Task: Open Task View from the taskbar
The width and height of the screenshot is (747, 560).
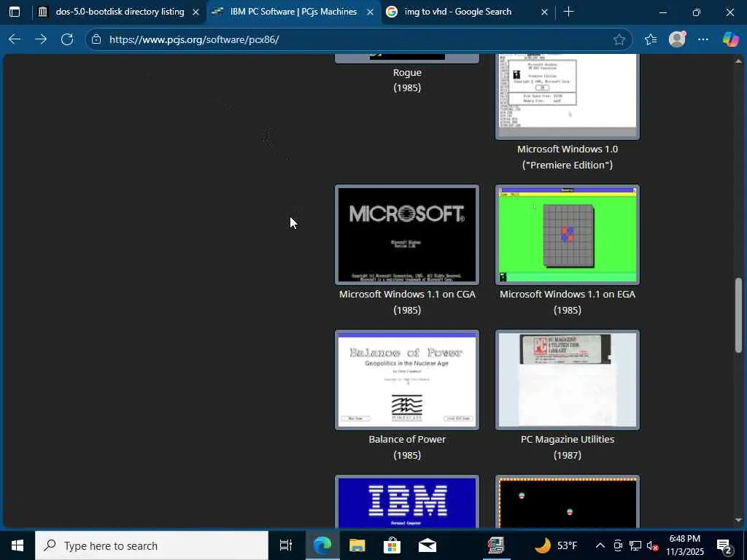Action: (285, 545)
